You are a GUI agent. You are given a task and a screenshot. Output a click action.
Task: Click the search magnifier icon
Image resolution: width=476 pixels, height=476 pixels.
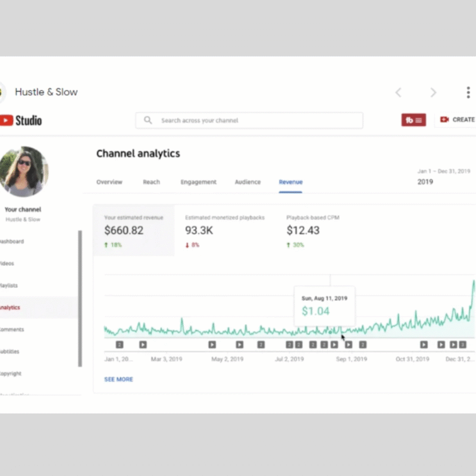(148, 120)
